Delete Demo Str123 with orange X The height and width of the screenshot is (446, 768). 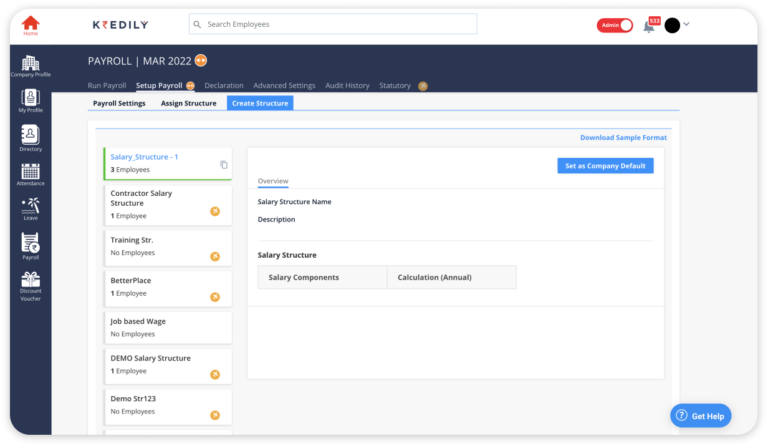[x=215, y=415]
